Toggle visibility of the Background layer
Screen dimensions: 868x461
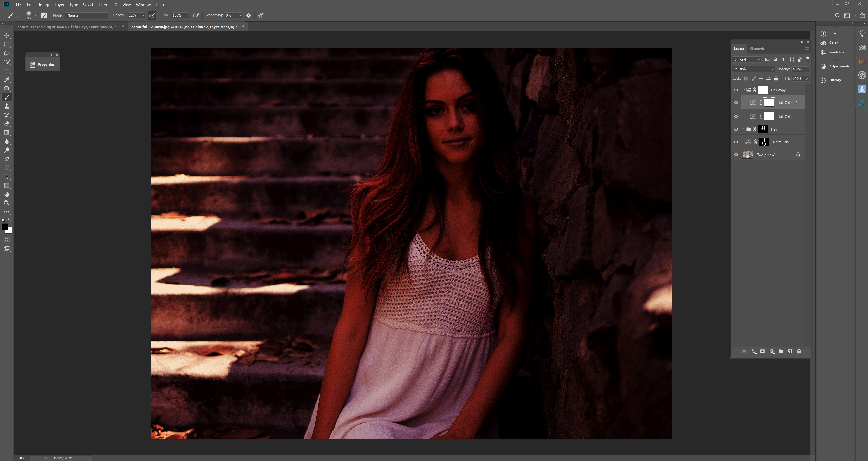coord(736,154)
